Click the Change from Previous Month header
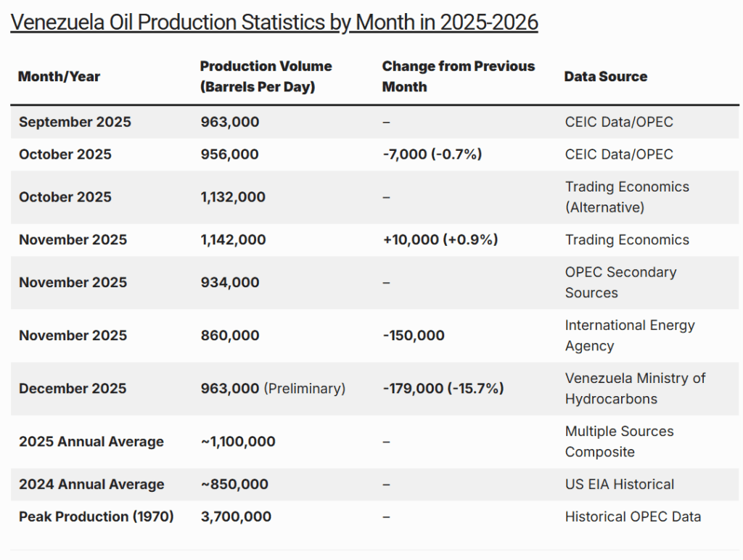 [x=458, y=76]
